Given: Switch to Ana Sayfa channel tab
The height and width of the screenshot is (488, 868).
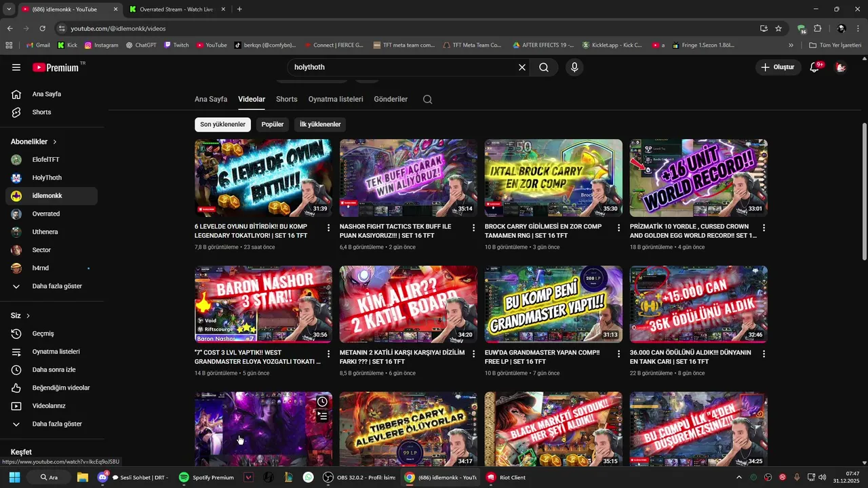Looking at the screenshot, I should click(211, 99).
